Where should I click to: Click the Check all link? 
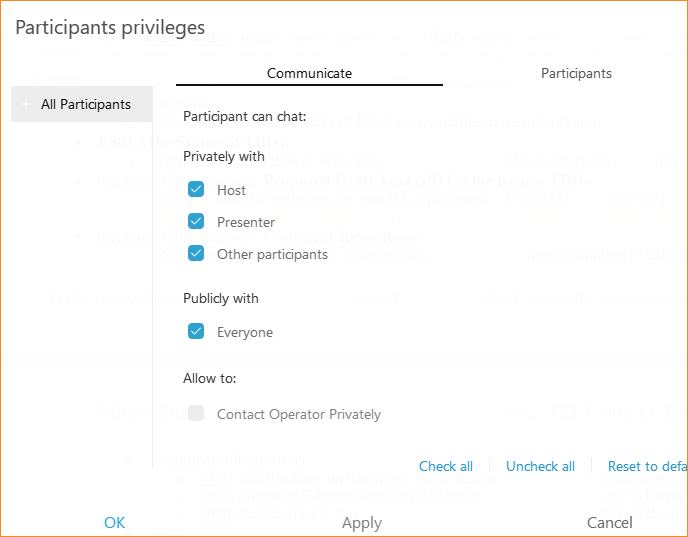[446, 466]
